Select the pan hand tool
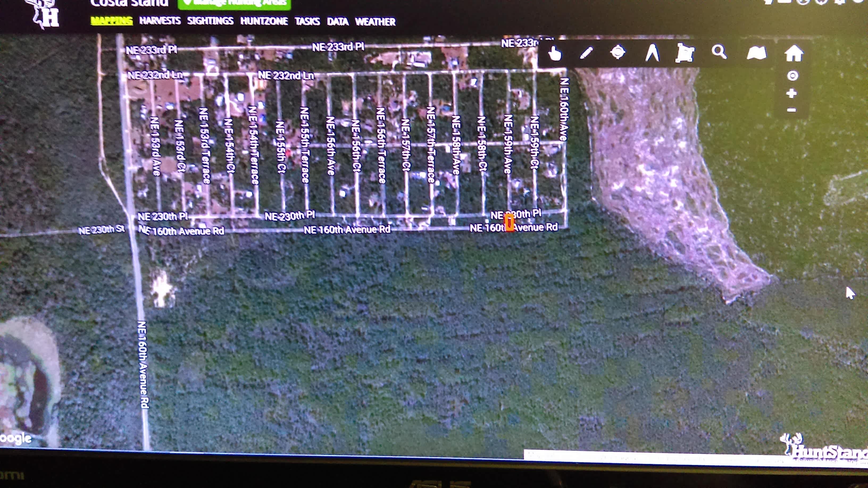Image resolution: width=868 pixels, height=488 pixels. click(x=555, y=53)
